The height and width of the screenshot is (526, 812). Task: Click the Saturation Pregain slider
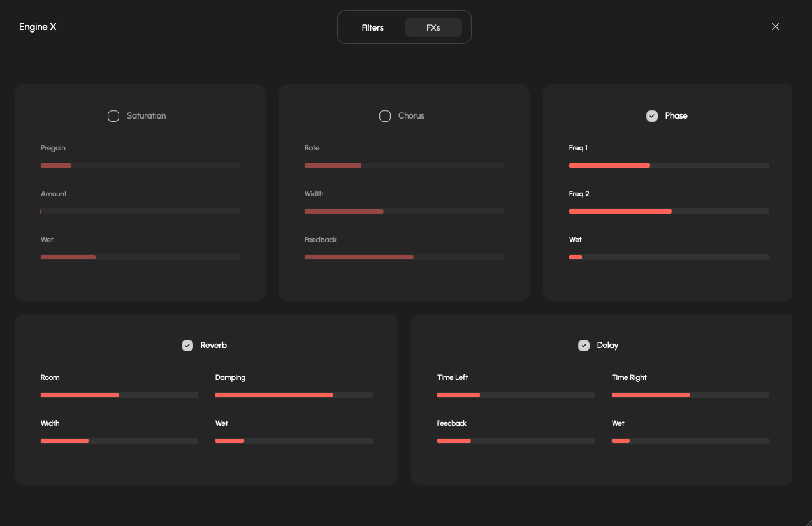tap(140, 166)
